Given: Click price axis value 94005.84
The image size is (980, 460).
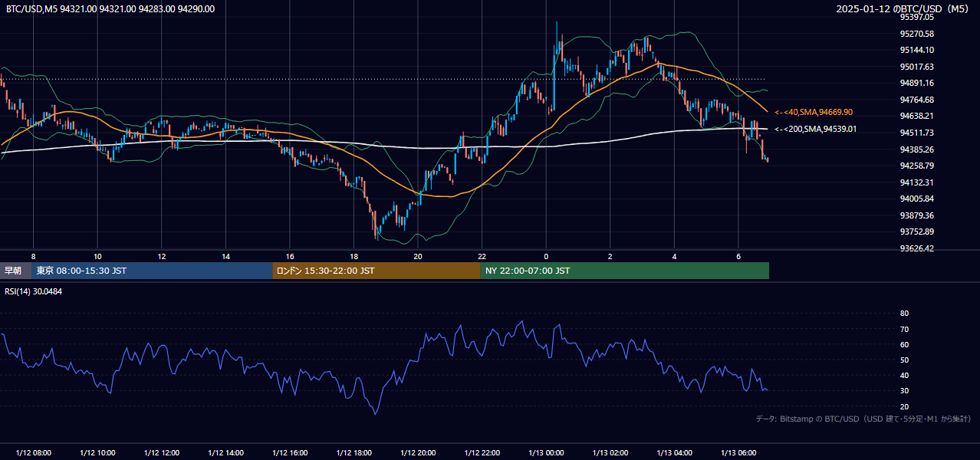Looking at the screenshot, I should pyautogui.click(x=917, y=199).
